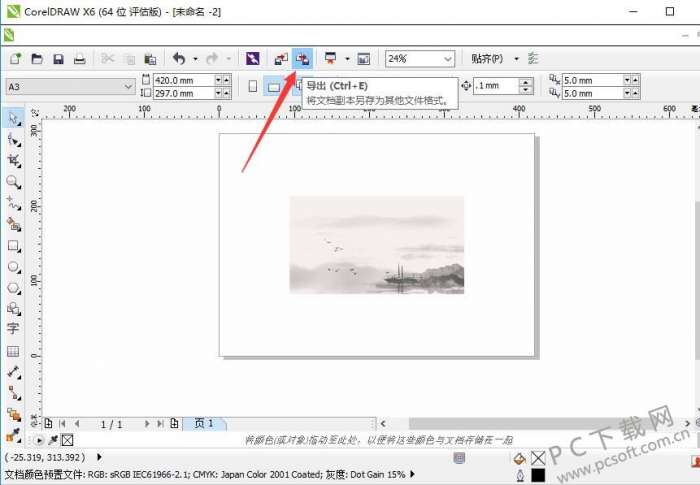Increase nudge distance with up stepper
Screen dimensions: 700x485
[526, 82]
